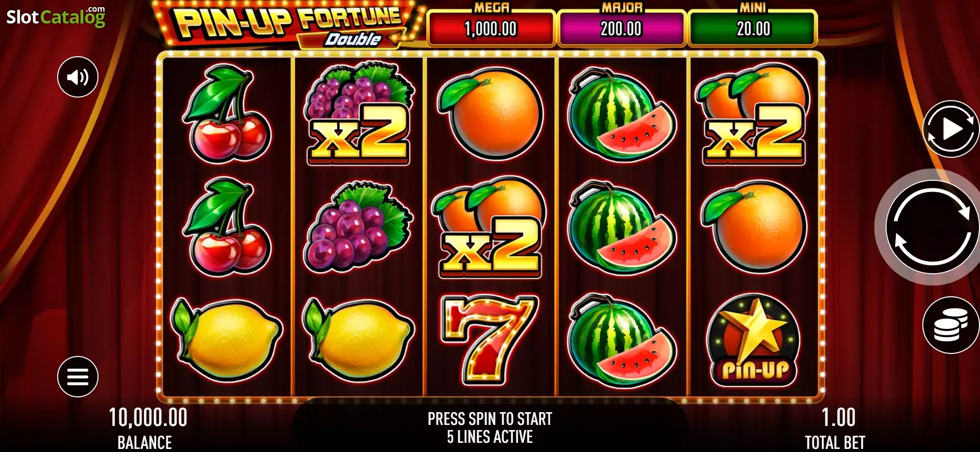The image size is (980, 452).
Task: Open the hamburger menu
Action: click(x=78, y=377)
